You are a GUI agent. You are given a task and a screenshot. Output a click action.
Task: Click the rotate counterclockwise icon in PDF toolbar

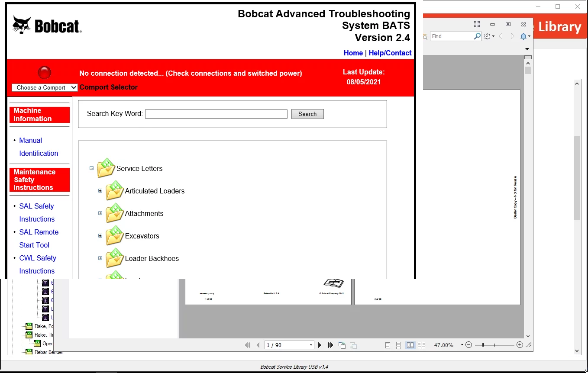pyautogui.click(x=342, y=345)
